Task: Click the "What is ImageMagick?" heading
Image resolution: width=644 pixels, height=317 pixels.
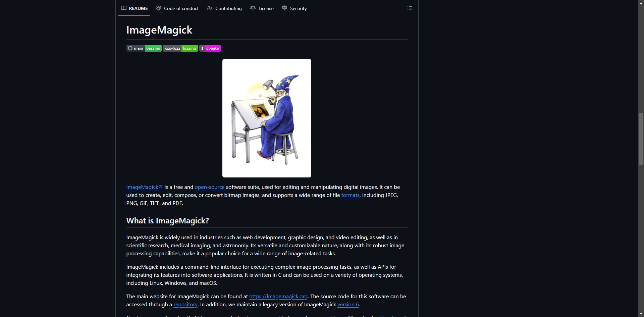Action: tap(168, 221)
